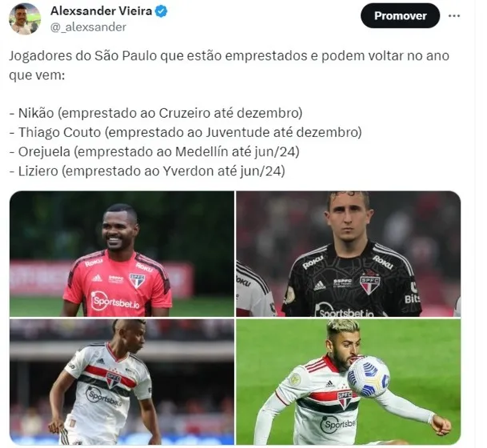Click the Sportsbet.io logo on red shirt
Viewport: 487px width, 448px height.
coord(115,302)
